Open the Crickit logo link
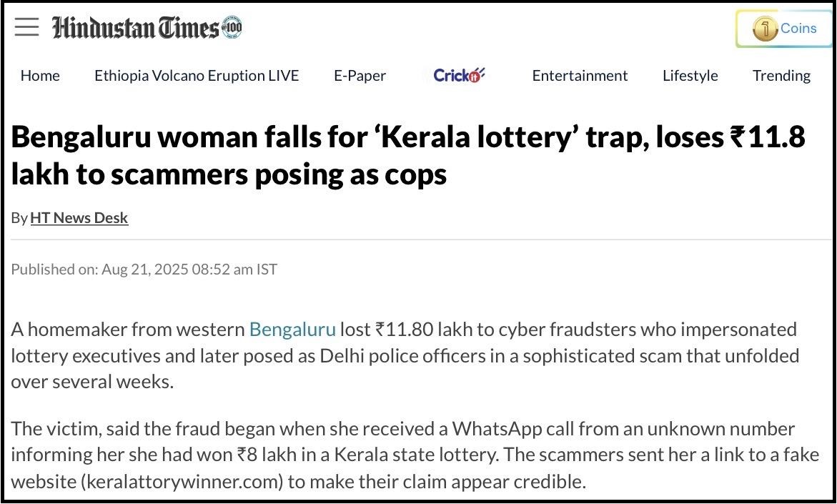The image size is (837, 504). point(459,75)
